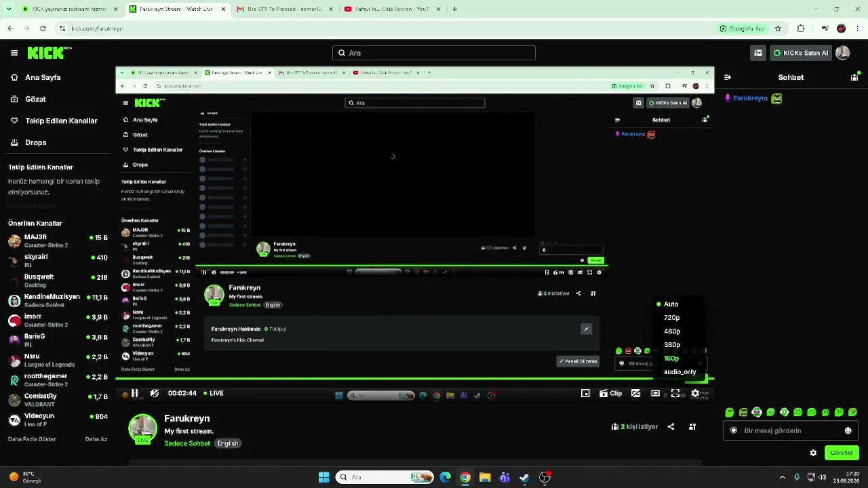The width and height of the screenshot is (868, 488).
Task: Open KendineMuzisyen channel
Action: pyautogui.click(x=58, y=300)
